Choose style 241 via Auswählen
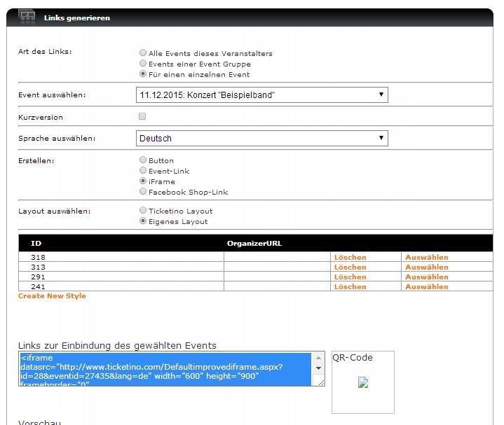Screen dimensions: 504x425 [x=426, y=286]
